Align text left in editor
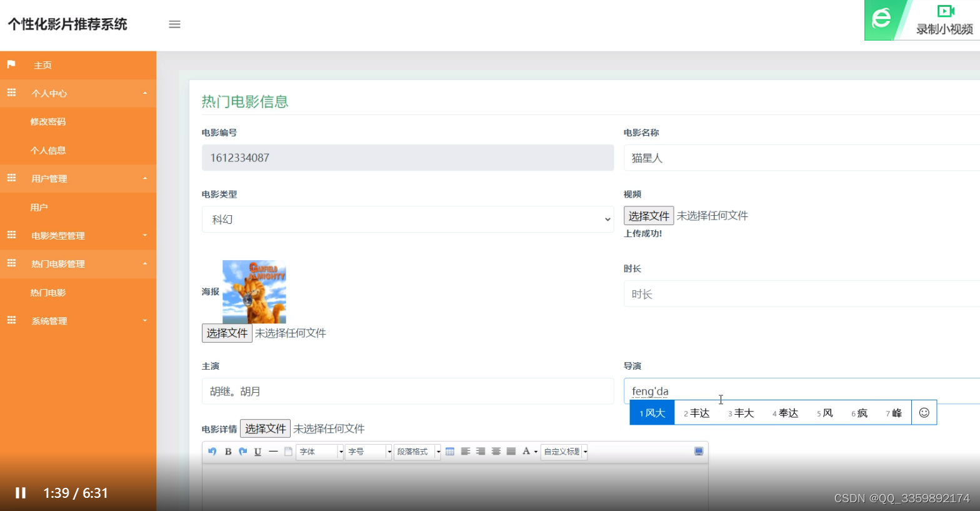 coord(466,452)
